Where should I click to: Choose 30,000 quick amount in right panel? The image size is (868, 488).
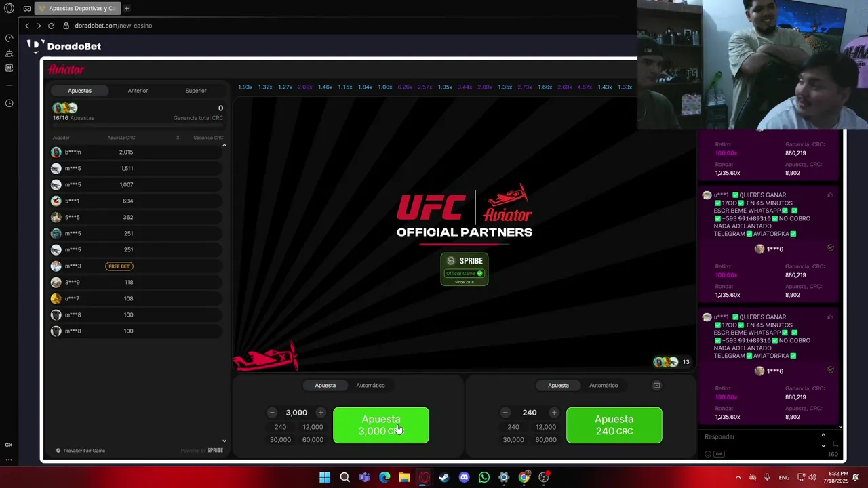tap(513, 439)
